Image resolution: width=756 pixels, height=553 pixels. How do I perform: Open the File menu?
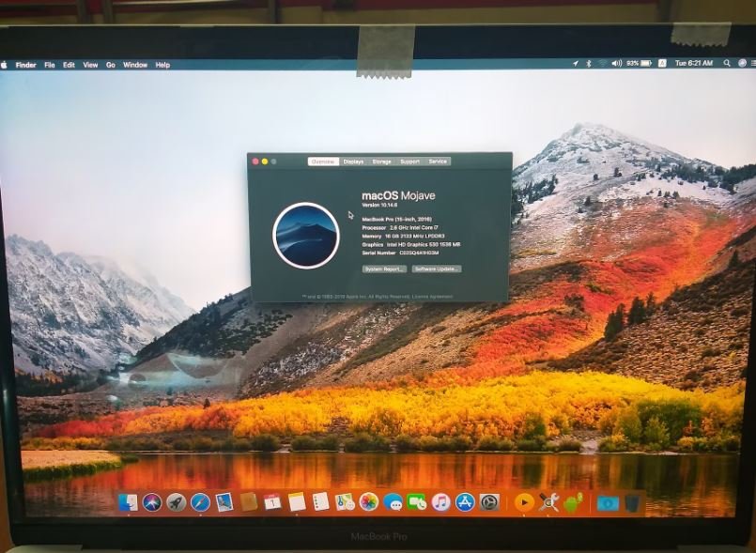[50, 65]
